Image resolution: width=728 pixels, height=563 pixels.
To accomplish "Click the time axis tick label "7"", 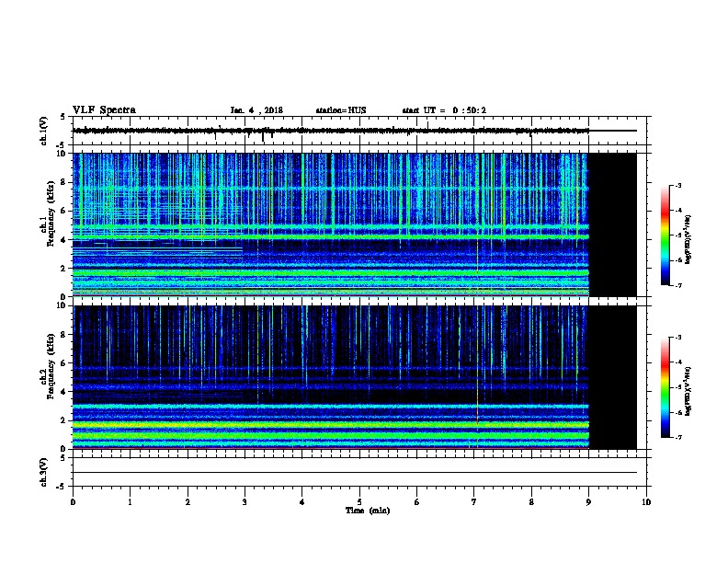I will [x=474, y=502].
